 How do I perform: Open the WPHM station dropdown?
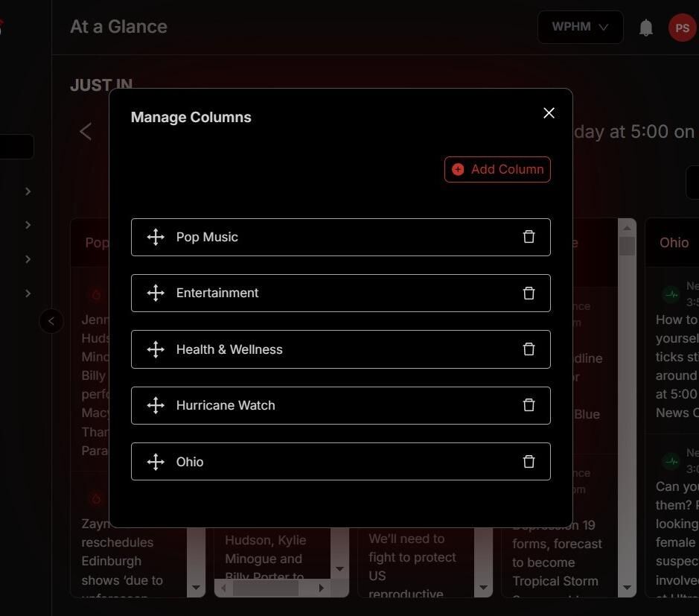point(580,28)
